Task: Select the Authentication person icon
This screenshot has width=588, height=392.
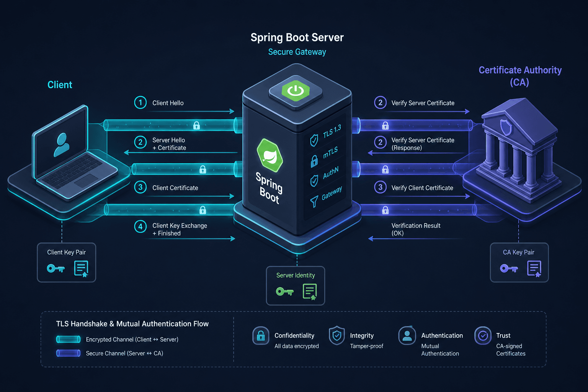Action: point(407,336)
